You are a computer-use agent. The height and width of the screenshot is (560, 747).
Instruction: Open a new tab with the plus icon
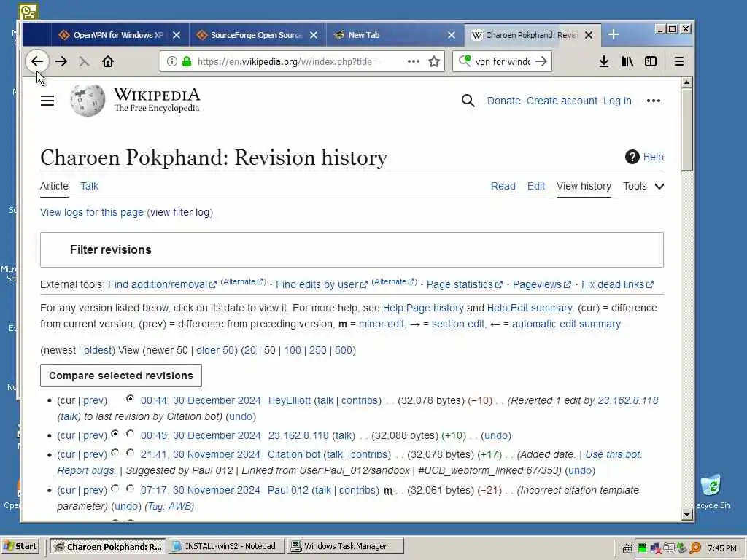pyautogui.click(x=613, y=35)
